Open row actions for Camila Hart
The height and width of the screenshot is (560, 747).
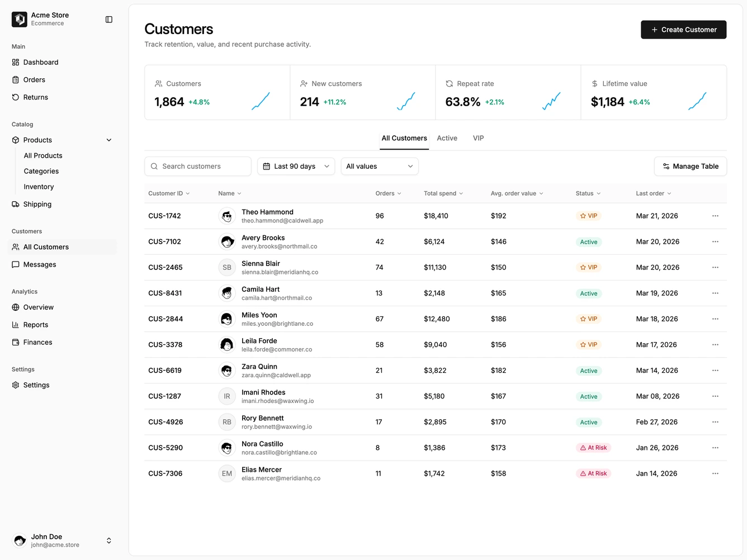715,293
